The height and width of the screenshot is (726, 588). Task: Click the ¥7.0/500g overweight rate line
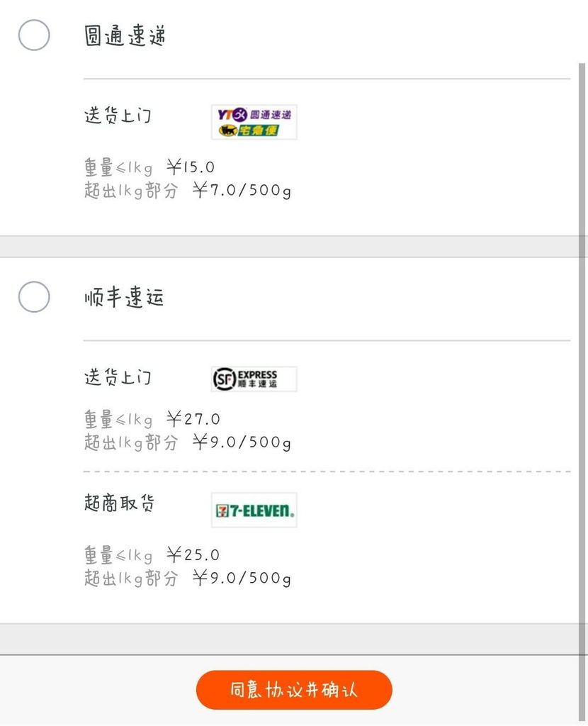click(187, 191)
